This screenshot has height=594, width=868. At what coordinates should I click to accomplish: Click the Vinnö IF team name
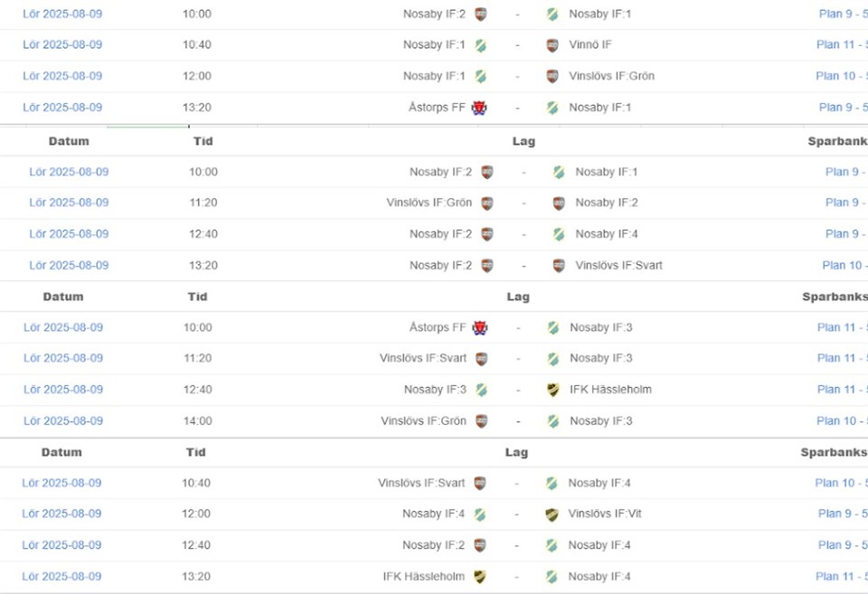(590, 45)
